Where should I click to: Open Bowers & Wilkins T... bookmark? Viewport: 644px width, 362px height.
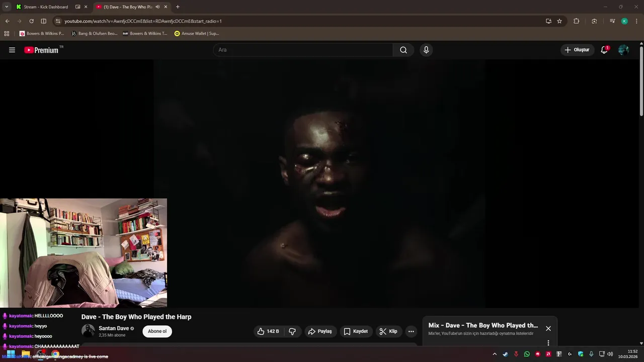pos(145,34)
